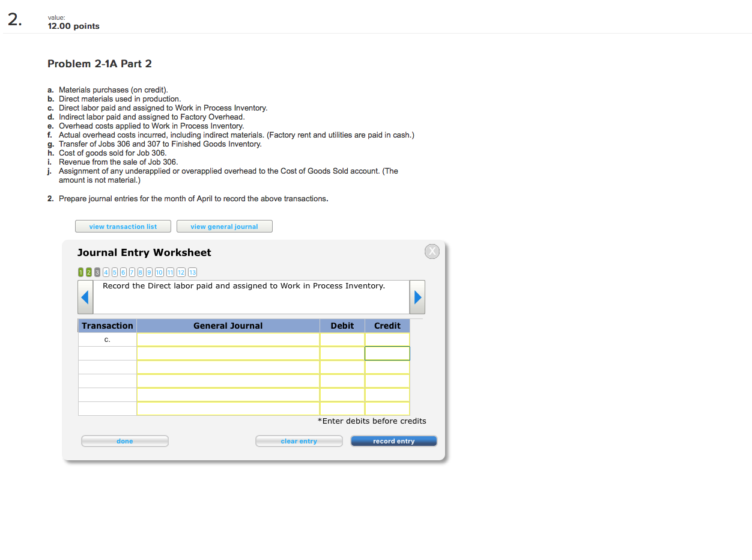
Task: Jump to transaction step 13
Action: pos(192,272)
